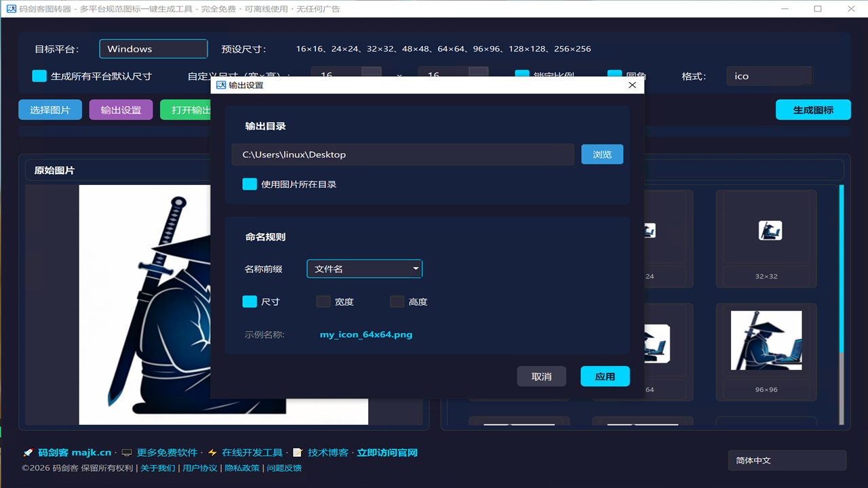The height and width of the screenshot is (488, 868).
Task: Click the 原始图片 panel heading
Action: click(54, 170)
